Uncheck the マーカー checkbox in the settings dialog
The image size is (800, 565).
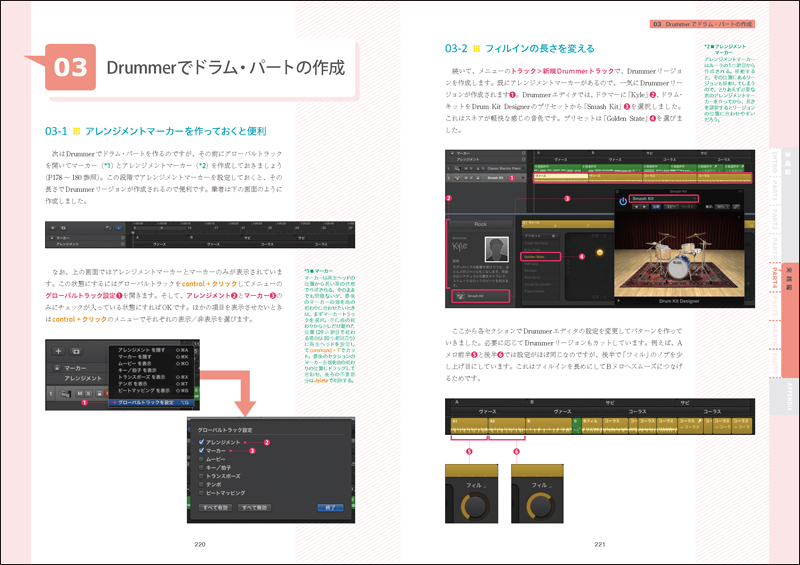tap(201, 451)
